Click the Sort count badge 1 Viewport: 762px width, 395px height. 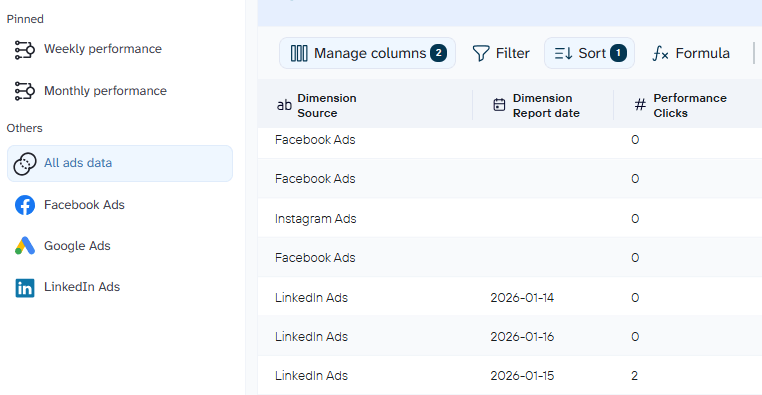click(x=618, y=53)
